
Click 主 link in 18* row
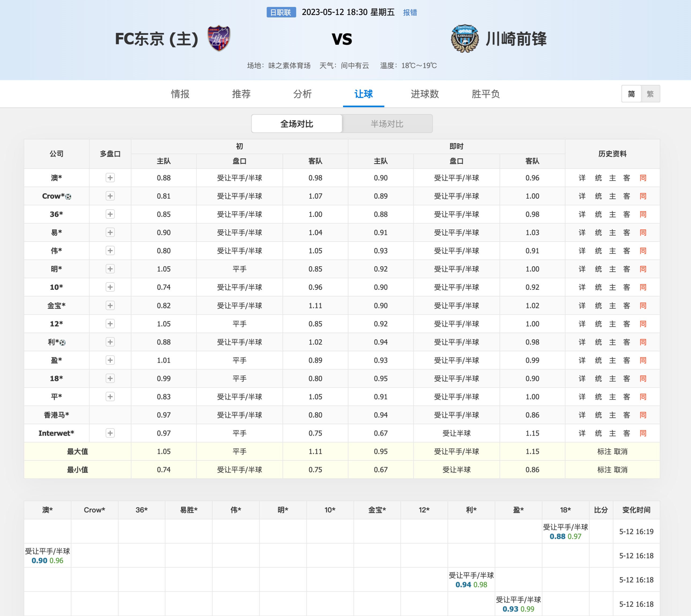click(612, 379)
